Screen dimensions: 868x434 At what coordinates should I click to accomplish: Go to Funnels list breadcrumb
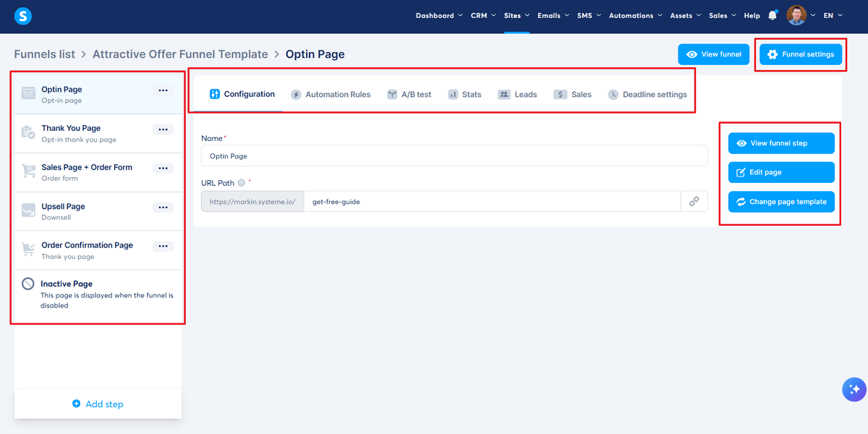pyautogui.click(x=44, y=54)
